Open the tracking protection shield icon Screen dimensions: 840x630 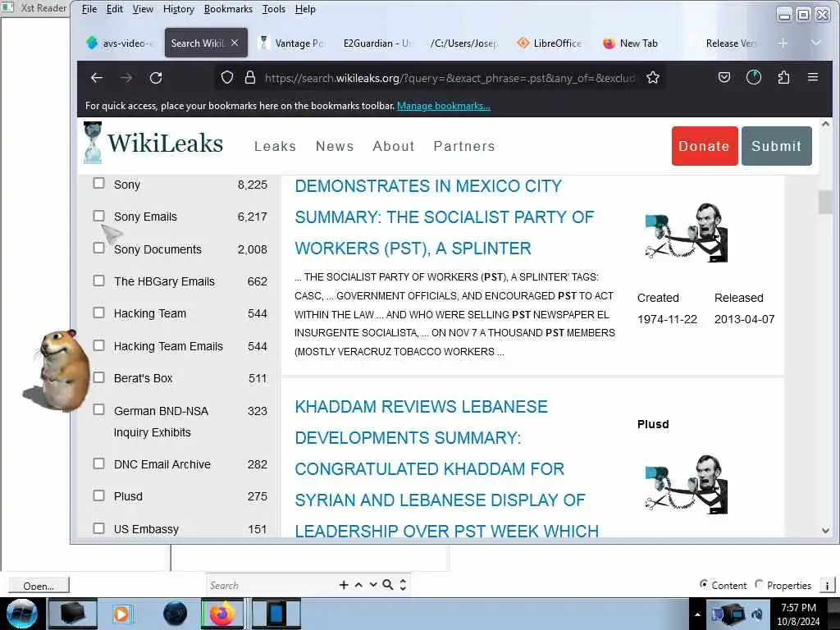click(227, 78)
